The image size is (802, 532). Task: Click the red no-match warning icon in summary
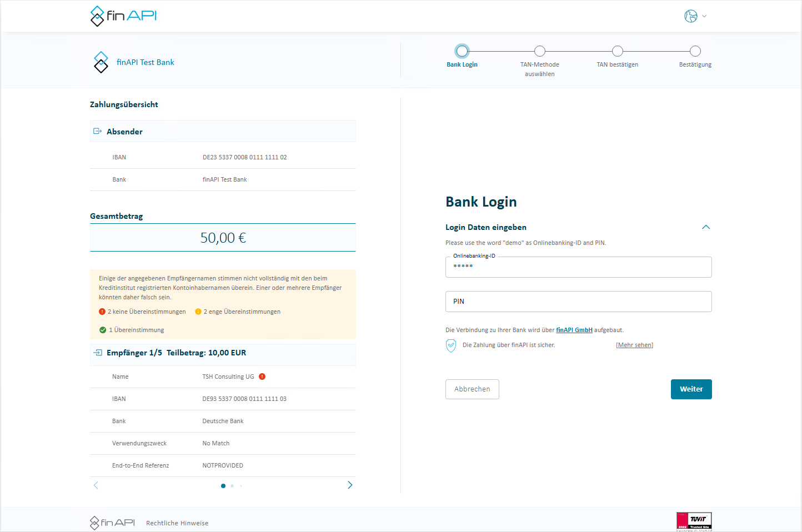[x=102, y=312]
